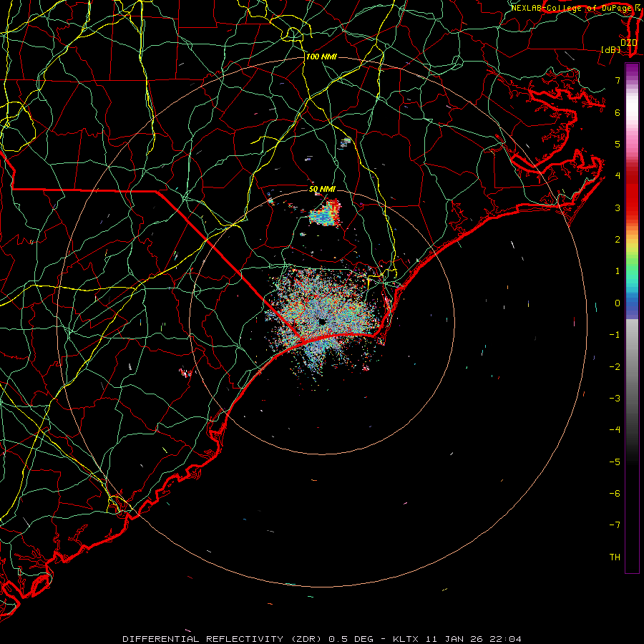Click the 2 value on the ZDR scale
The height and width of the screenshot is (644, 644).
click(x=618, y=240)
